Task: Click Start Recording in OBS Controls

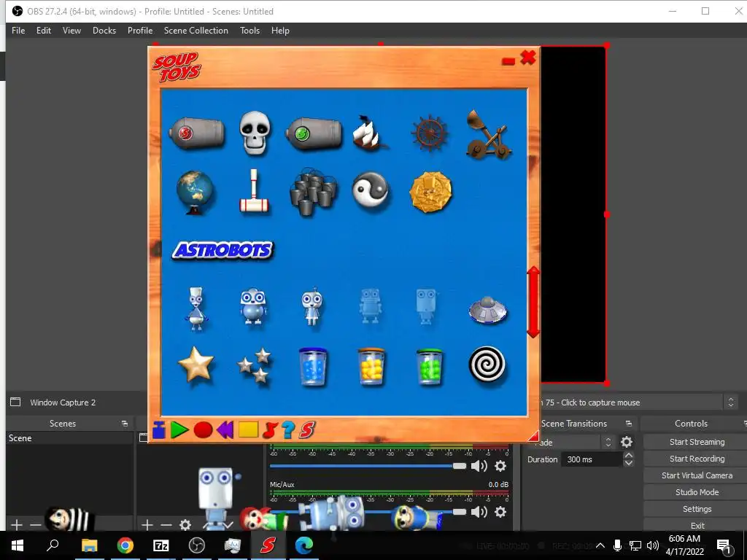Action: 697,459
